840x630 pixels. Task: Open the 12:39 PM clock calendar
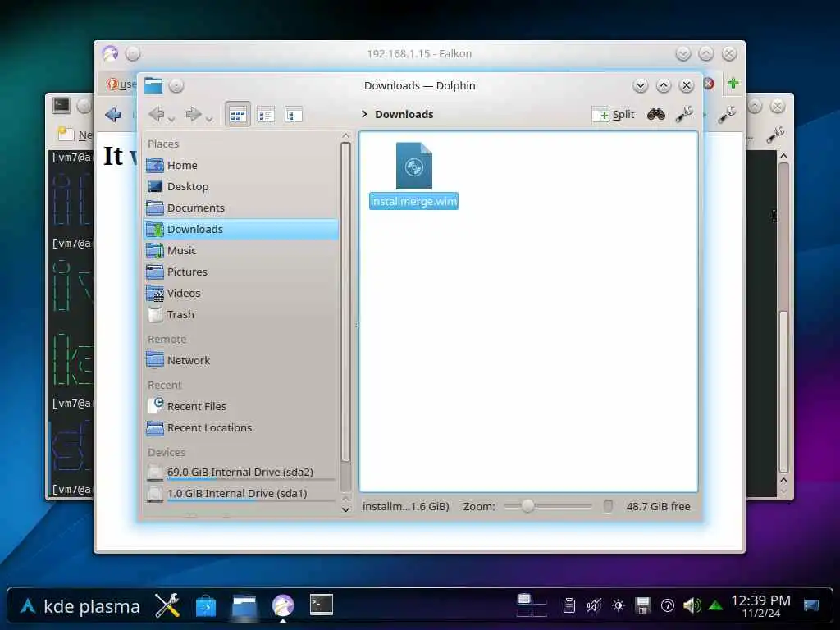[760, 606]
